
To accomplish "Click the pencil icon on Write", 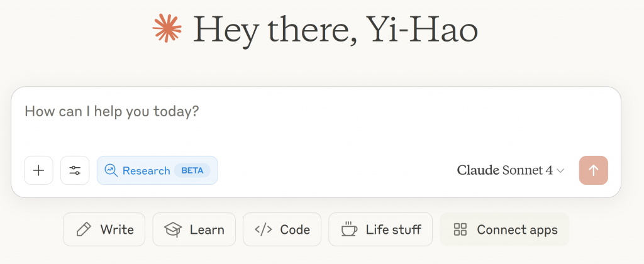I will coord(83,229).
